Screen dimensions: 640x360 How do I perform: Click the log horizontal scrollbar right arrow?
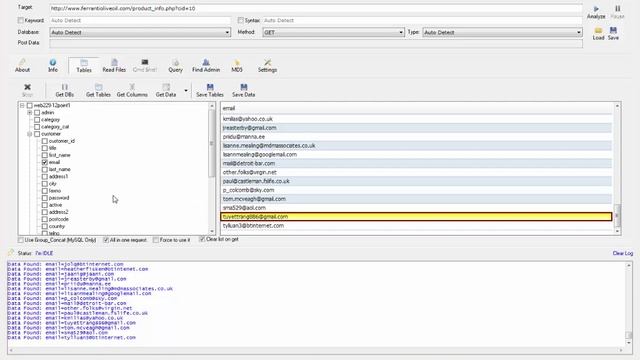(621, 350)
